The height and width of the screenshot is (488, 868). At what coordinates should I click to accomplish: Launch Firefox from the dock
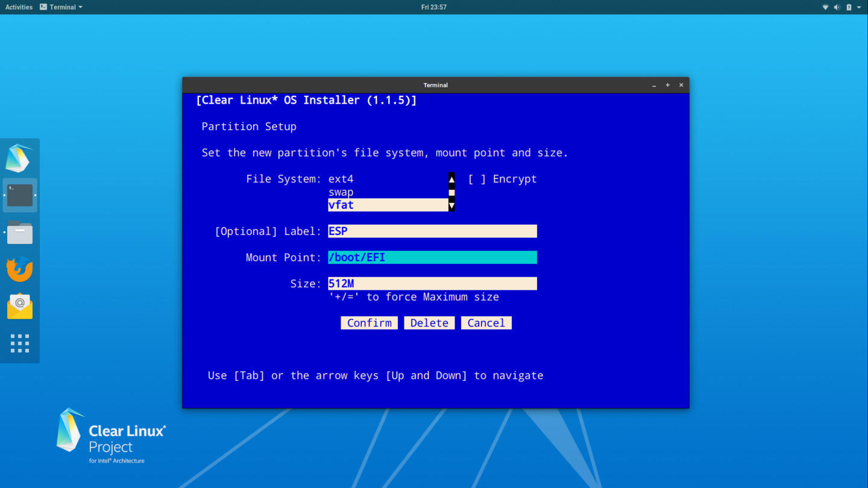coord(19,269)
